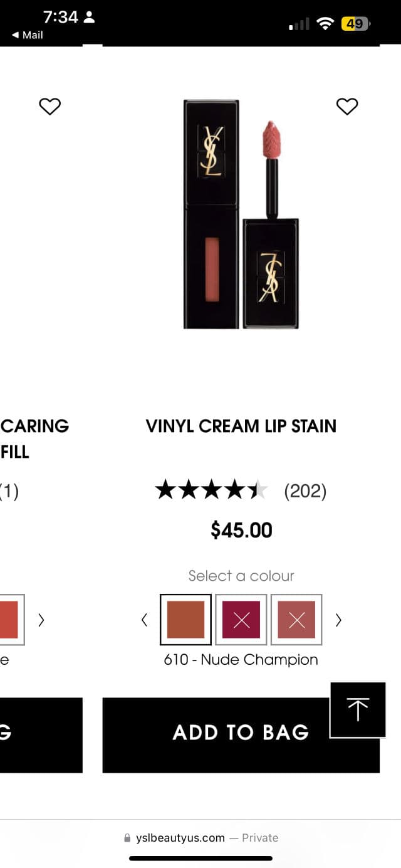
Task: Choose the red swatch on the left product
Action: [9, 620]
